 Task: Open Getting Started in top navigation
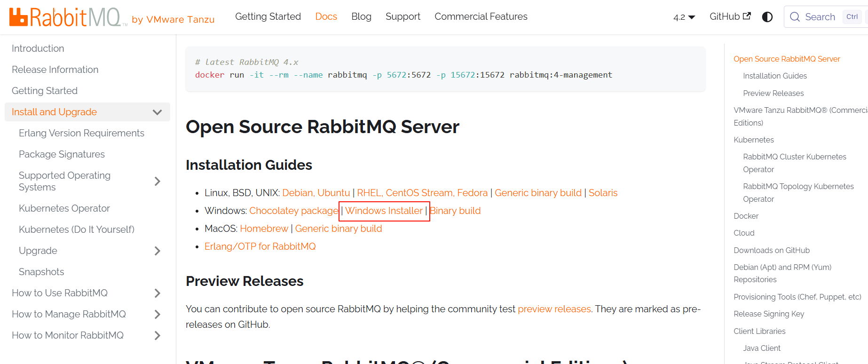(x=268, y=16)
